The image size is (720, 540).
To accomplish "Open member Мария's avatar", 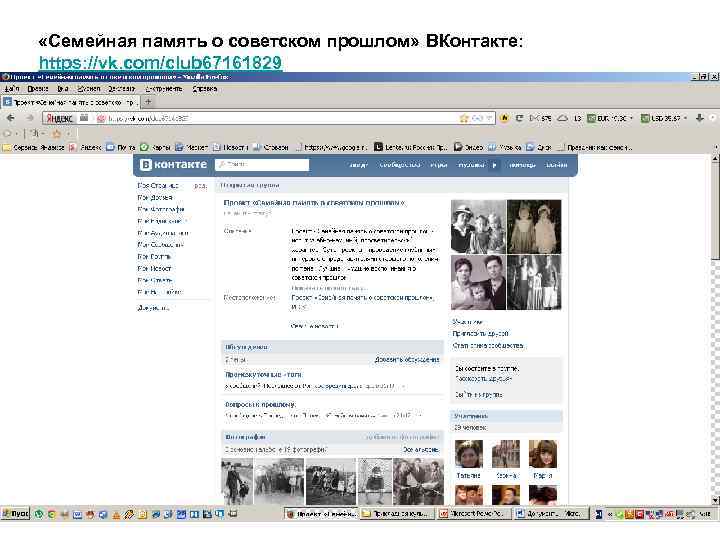I will click(x=543, y=454).
